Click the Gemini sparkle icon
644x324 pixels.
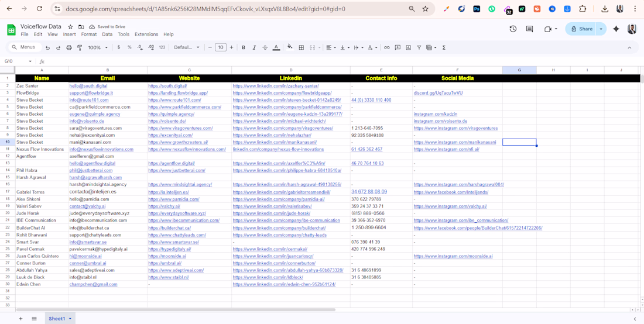pos(616,29)
